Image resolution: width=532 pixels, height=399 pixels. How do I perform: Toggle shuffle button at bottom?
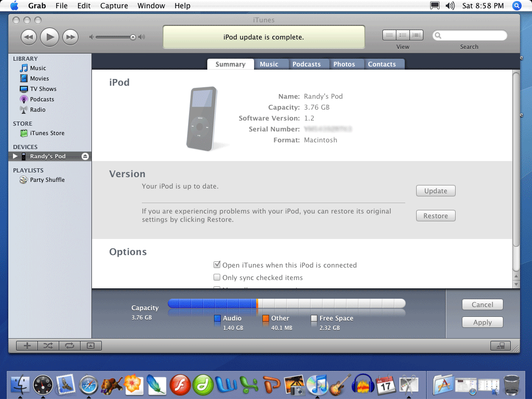click(x=48, y=345)
